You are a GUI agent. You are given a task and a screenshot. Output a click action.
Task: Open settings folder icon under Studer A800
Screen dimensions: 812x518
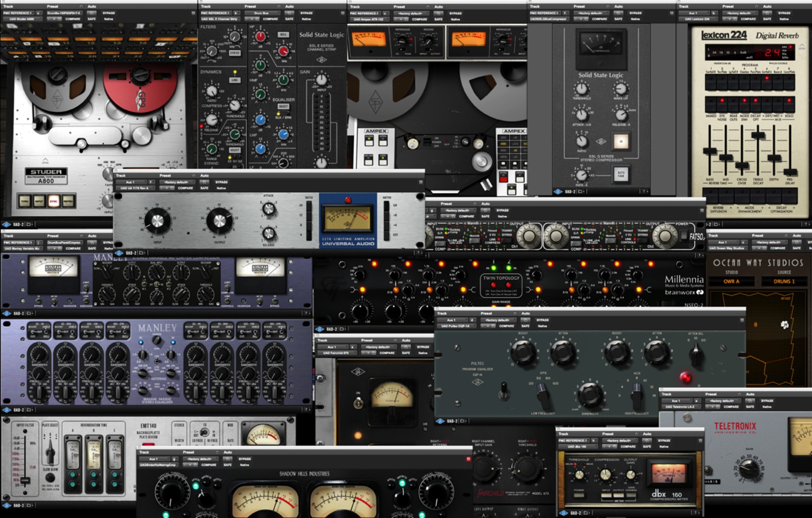click(x=29, y=224)
